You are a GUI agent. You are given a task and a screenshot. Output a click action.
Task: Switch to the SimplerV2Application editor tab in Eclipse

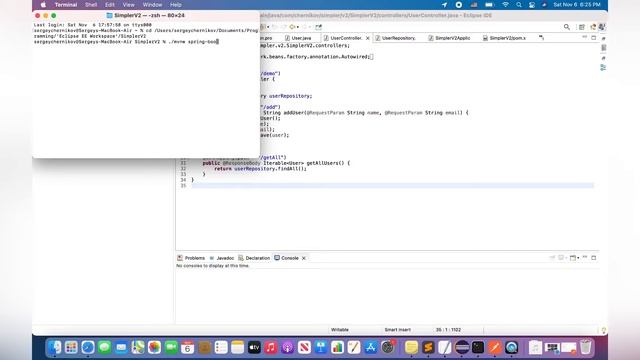click(449, 38)
